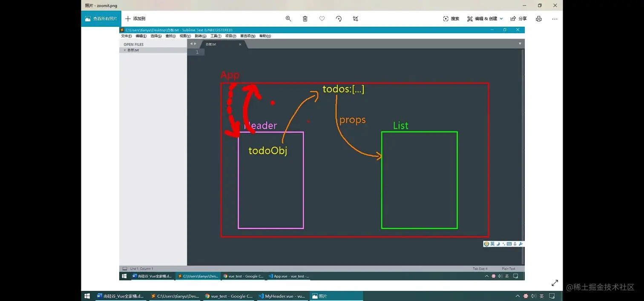
Task: Toggle sidebar icon in Sublime status bar
Action: tap(125, 269)
